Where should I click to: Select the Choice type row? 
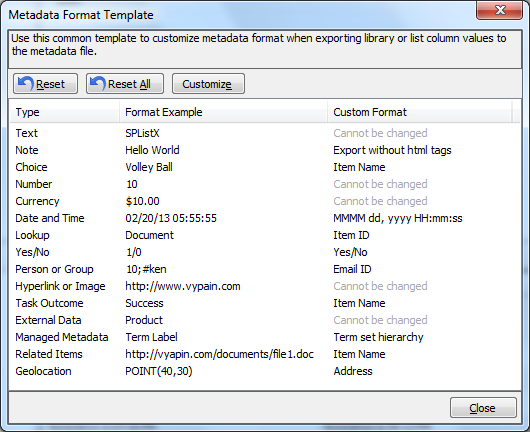pyautogui.click(x=265, y=167)
